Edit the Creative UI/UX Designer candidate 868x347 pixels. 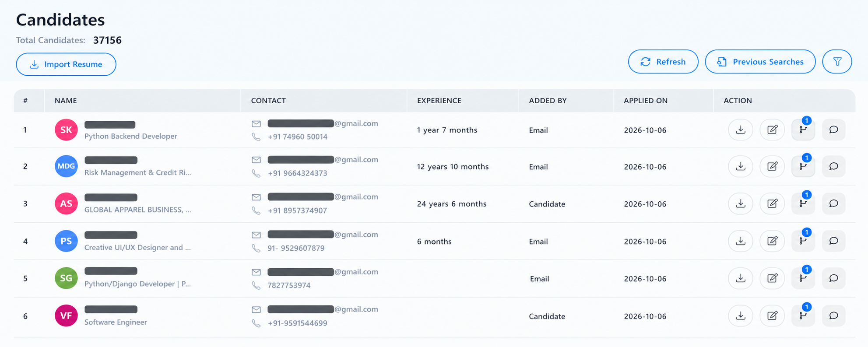click(x=772, y=241)
